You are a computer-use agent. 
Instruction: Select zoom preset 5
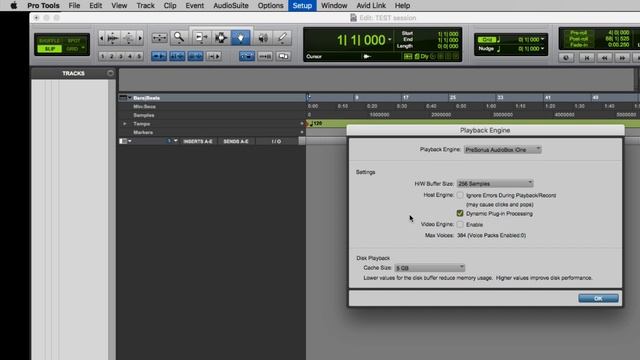(x=139, y=56)
